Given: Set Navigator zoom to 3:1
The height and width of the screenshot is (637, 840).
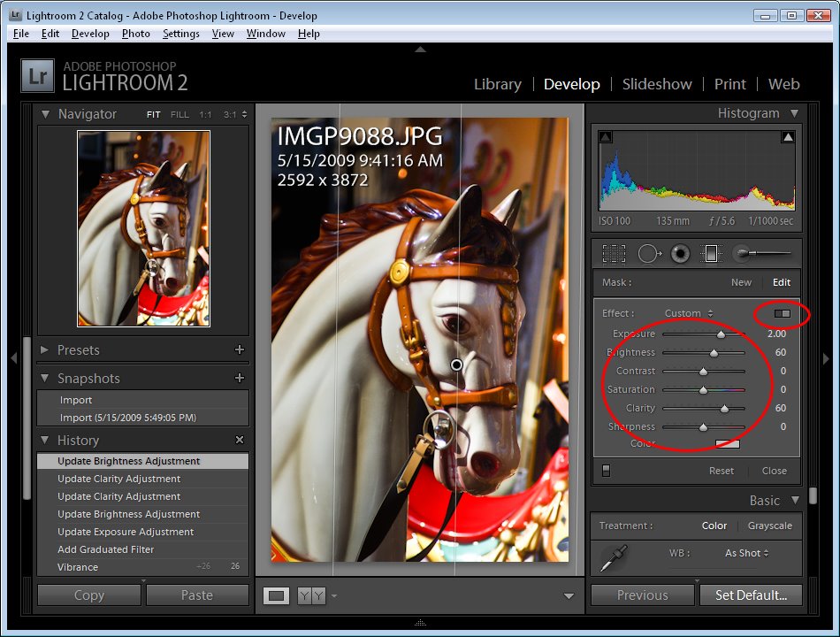Looking at the screenshot, I should point(230,115).
